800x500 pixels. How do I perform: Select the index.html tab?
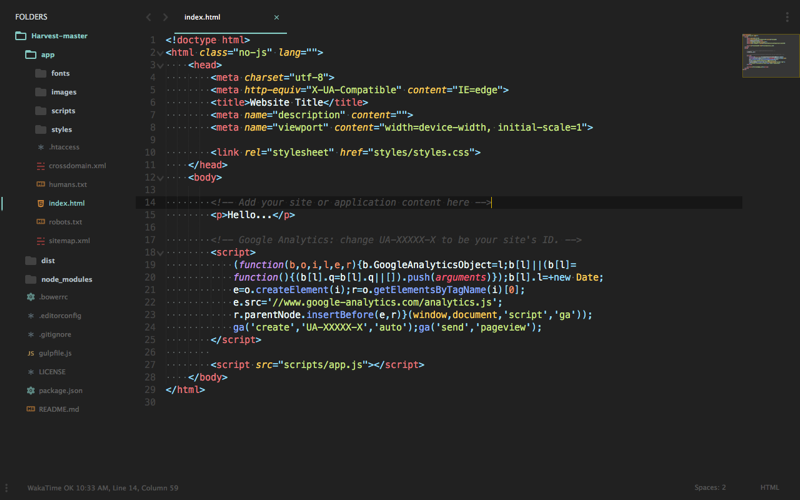pos(203,17)
